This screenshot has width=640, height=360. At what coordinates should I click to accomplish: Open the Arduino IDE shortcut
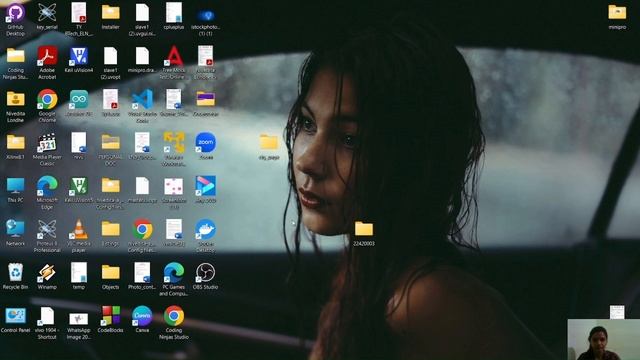pyautogui.click(x=79, y=99)
